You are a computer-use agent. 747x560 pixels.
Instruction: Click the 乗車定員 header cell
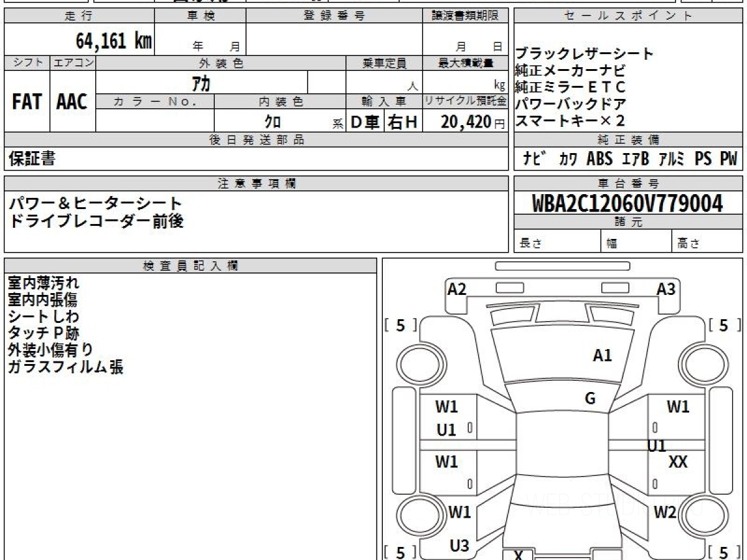(384, 63)
